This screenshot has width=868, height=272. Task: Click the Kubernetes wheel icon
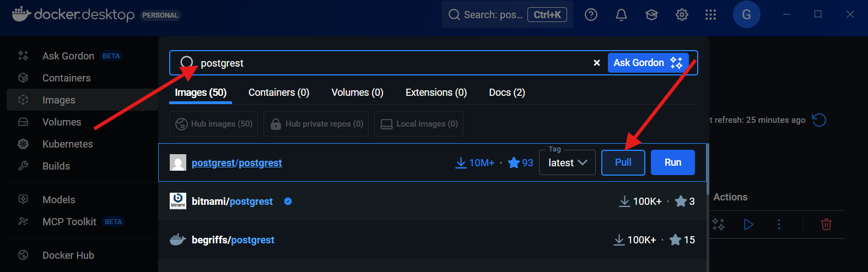coord(23,144)
